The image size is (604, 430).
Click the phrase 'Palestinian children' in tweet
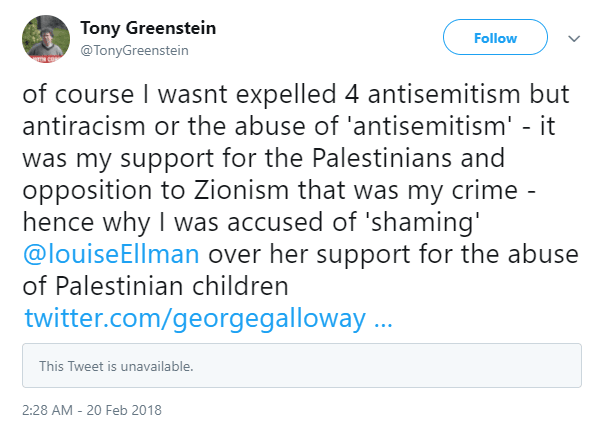click(172, 286)
